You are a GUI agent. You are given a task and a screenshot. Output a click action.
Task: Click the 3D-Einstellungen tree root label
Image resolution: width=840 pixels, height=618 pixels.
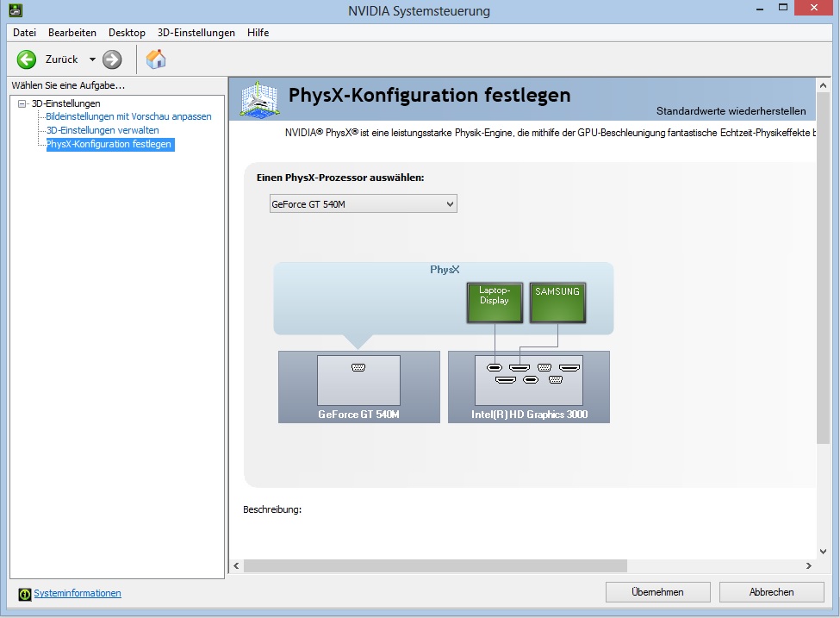[65, 103]
